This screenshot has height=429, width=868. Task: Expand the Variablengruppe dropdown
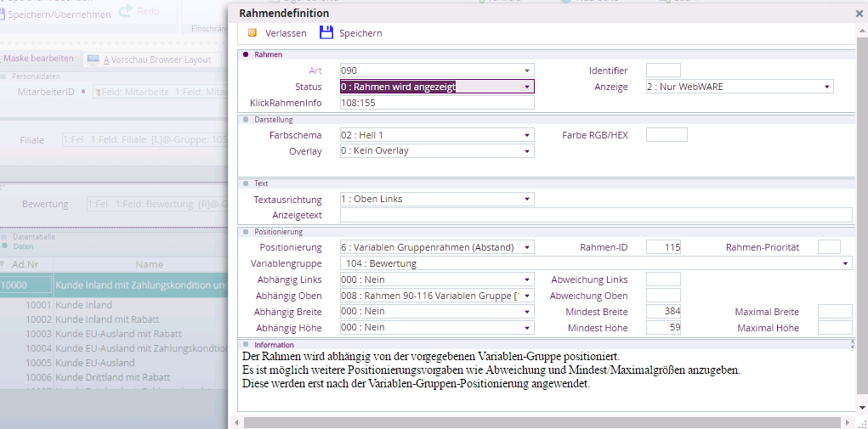click(844, 264)
